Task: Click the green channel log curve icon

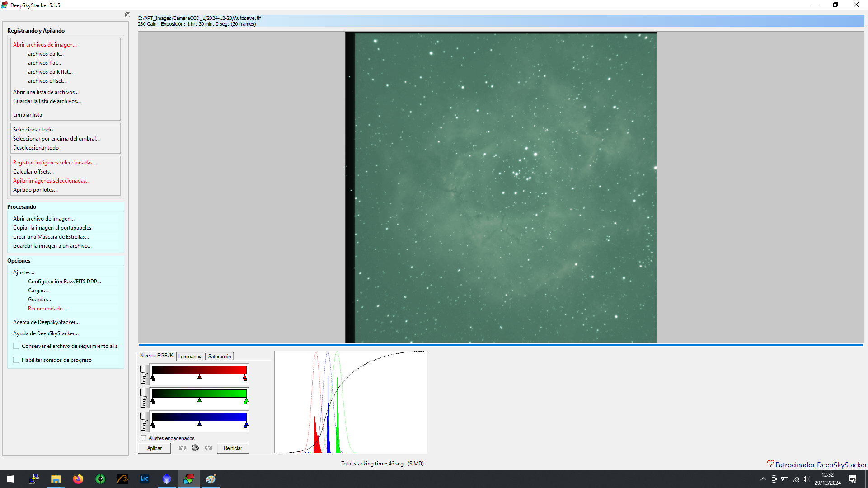Action: click(x=144, y=398)
